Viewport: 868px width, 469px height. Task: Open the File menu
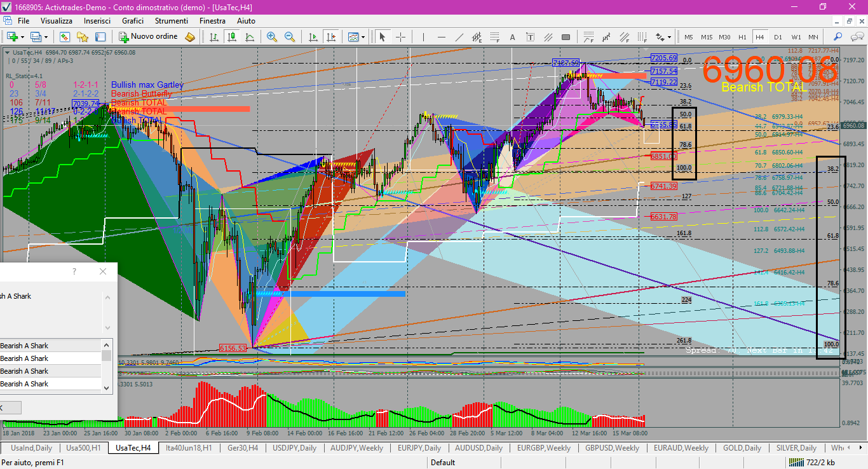(x=24, y=21)
